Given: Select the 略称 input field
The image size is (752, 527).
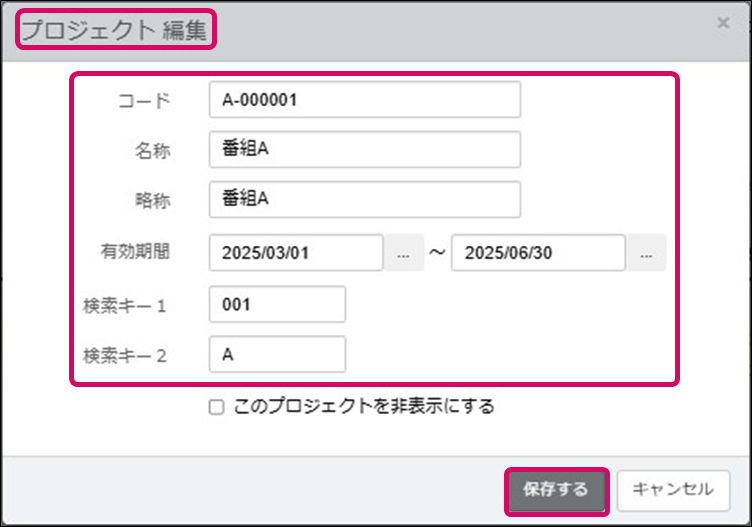Looking at the screenshot, I should (x=365, y=199).
